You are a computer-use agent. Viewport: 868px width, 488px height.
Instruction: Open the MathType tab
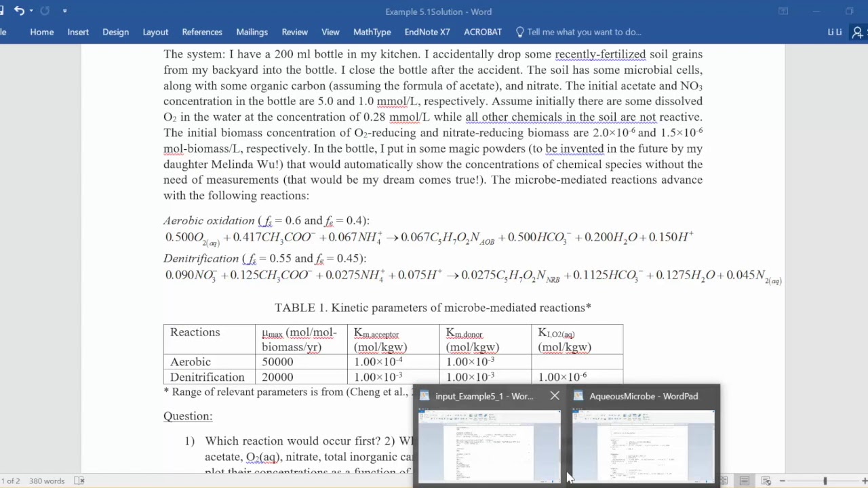[372, 32]
